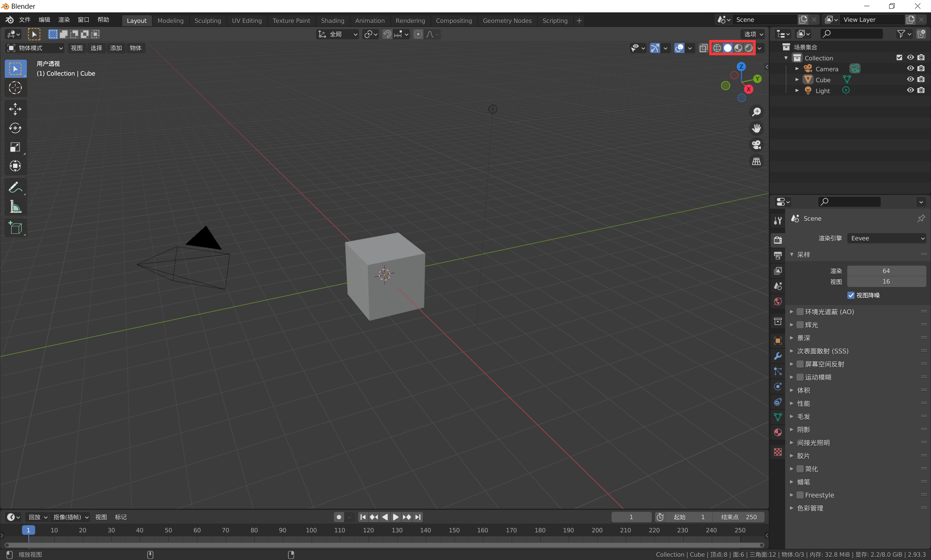931x560 pixels.
Task: Select the Rotate tool
Action: pos(16,128)
